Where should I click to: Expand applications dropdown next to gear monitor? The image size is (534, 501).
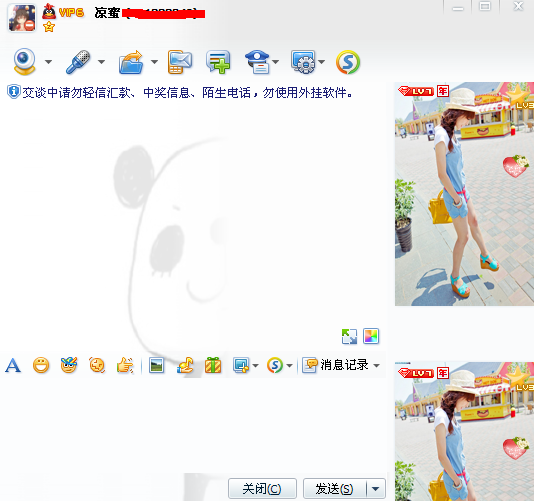[321, 62]
